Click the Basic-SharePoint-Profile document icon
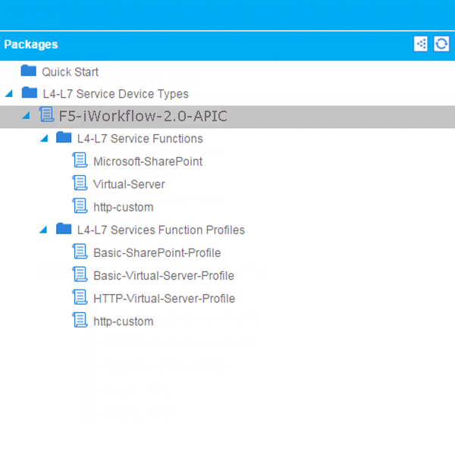This screenshot has height=476, width=455. click(x=80, y=252)
